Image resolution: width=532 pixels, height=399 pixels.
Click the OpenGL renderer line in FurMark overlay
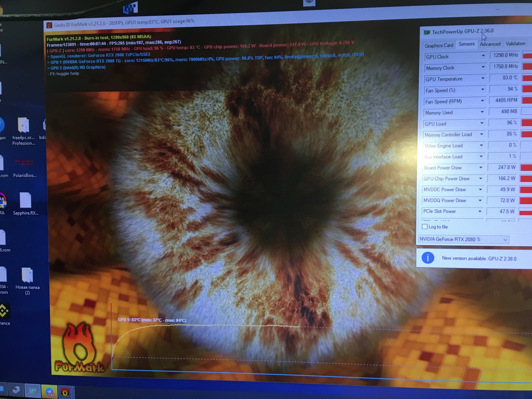coord(99,55)
